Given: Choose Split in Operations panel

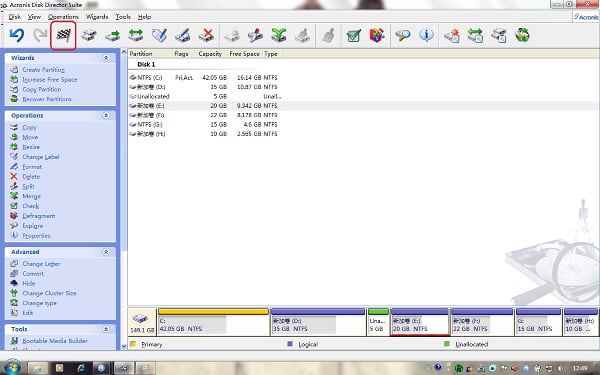Looking at the screenshot, I should pos(28,186).
